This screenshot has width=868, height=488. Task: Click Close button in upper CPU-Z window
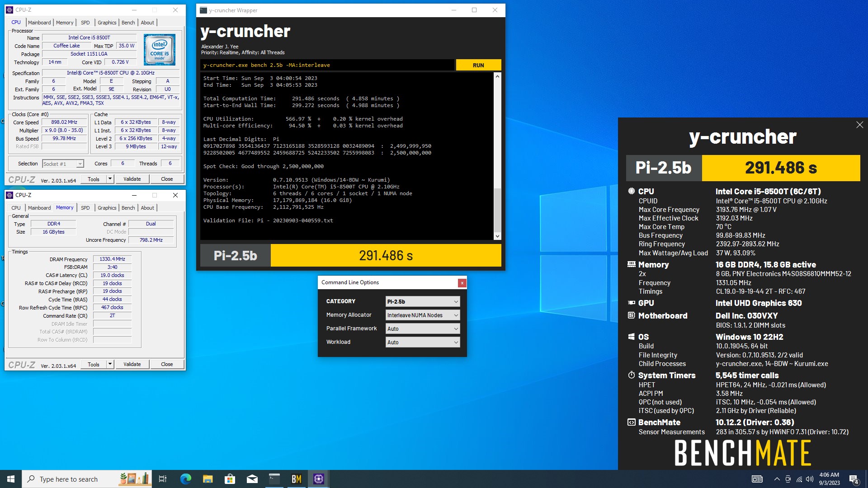(x=167, y=179)
